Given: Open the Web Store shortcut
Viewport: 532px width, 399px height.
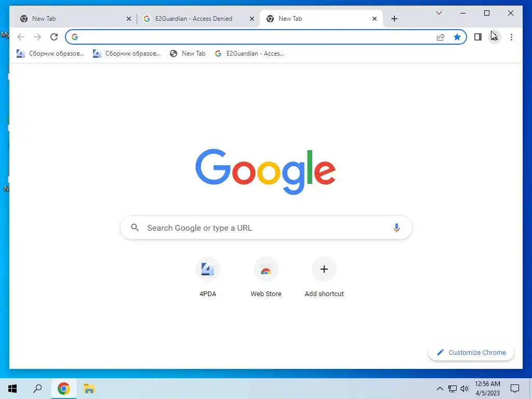Looking at the screenshot, I should [x=266, y=277].
